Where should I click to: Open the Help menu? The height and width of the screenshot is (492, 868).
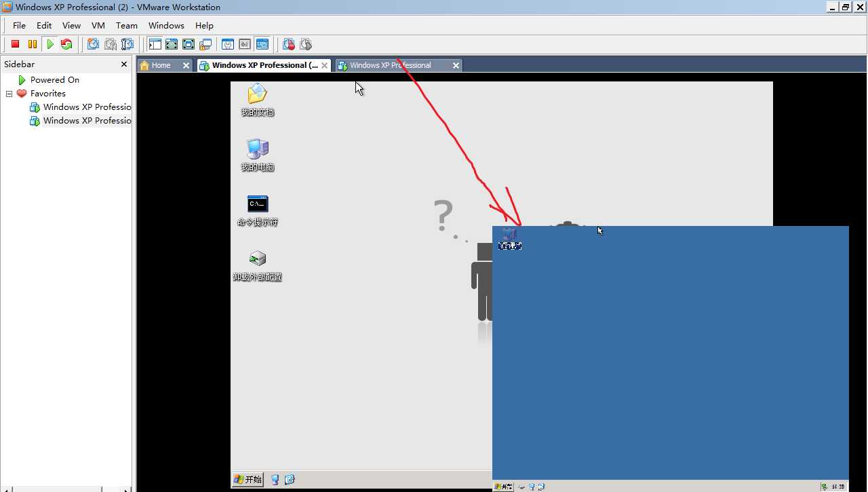[x=204, y=25]
